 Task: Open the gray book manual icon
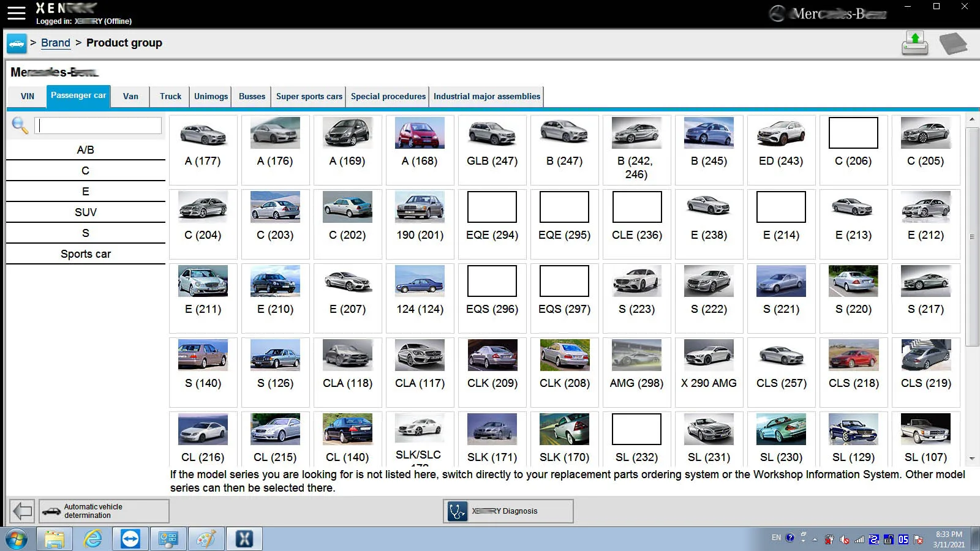point(952,43)
